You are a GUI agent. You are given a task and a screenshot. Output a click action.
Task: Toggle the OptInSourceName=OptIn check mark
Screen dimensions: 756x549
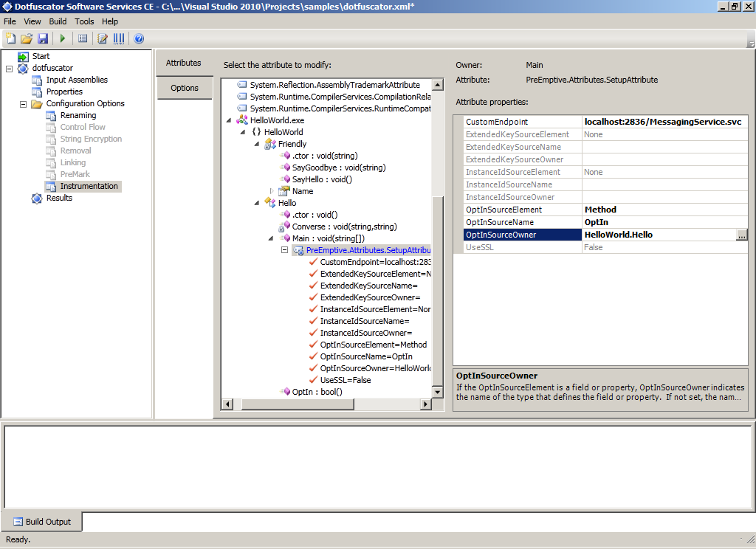coord(313,356)
